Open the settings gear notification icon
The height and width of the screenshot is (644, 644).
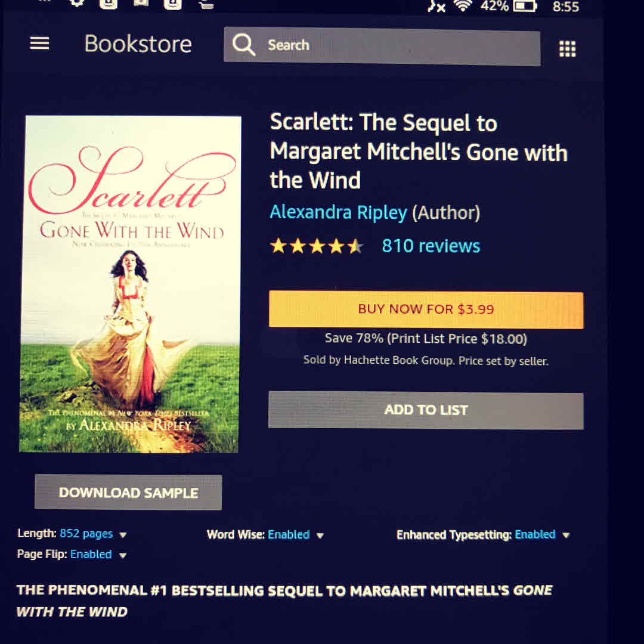point(77,4)
